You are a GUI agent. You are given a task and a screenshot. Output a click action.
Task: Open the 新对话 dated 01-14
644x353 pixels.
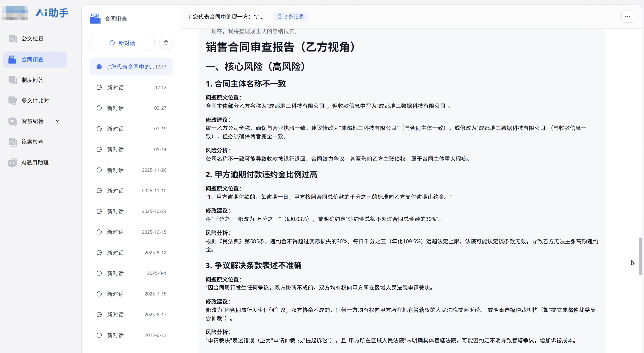131,149
